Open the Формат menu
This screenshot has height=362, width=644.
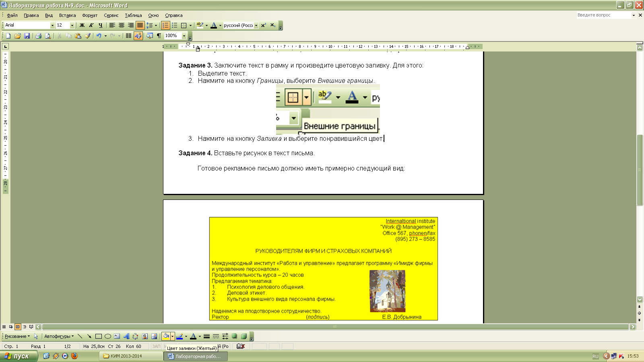point(90,15)
